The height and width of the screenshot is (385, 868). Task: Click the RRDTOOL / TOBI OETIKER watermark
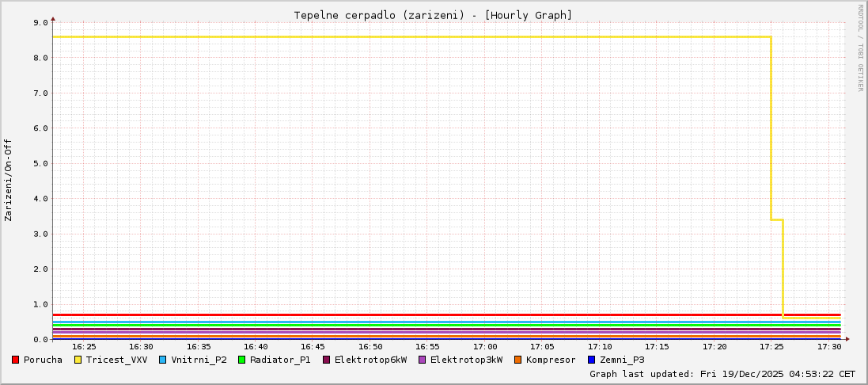860,48
